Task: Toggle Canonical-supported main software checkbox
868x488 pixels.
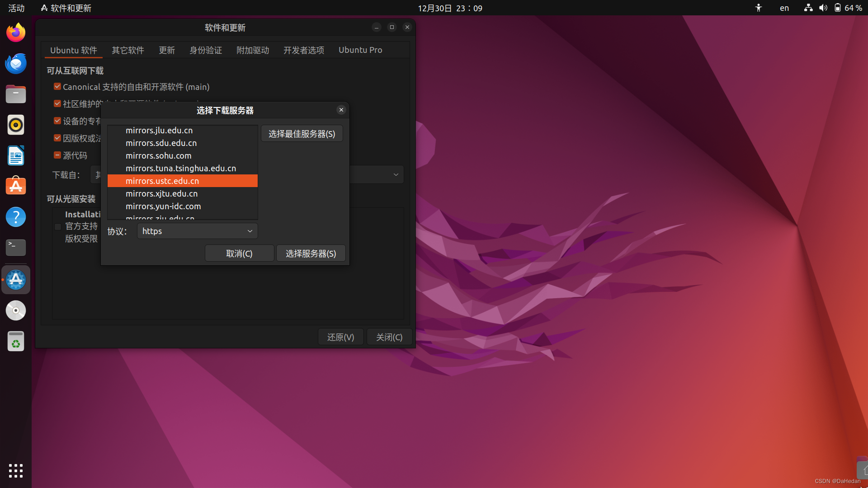Action: pyautogui.click(x=57, y=87)
